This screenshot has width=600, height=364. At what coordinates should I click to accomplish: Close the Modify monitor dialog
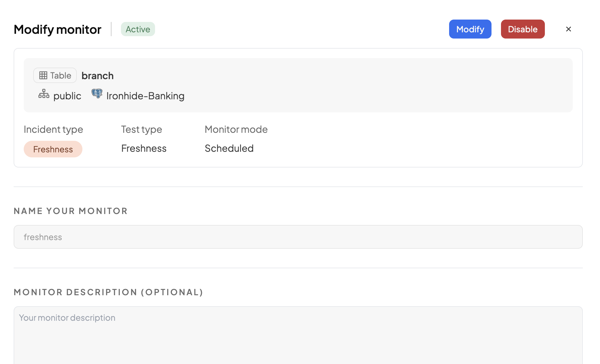568,29
